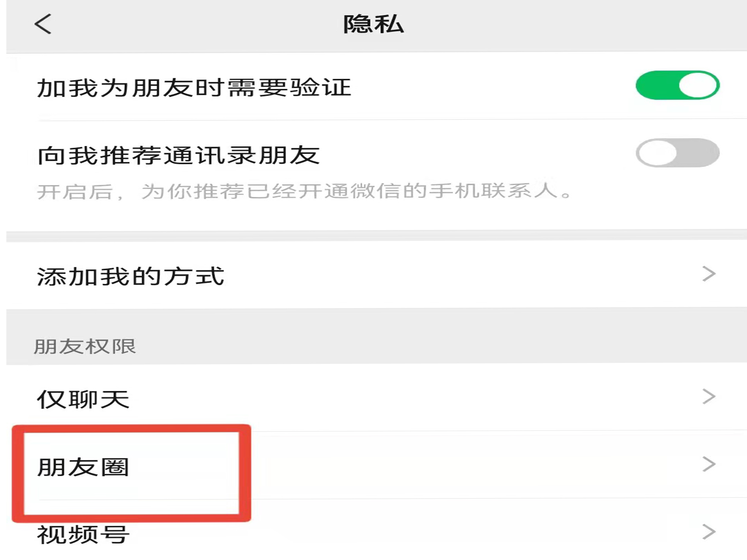
Task: Open the 视频号 settings entry
Action: click(83, 535)
